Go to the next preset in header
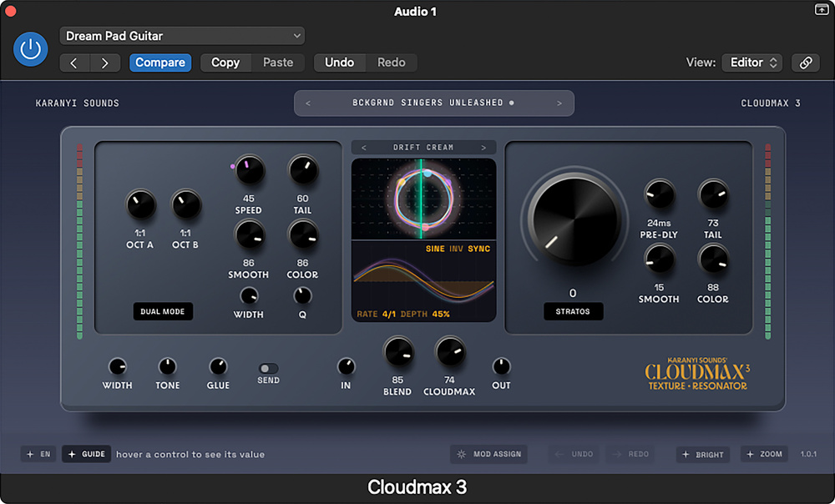Viewport: 835px width, 504px height. 105,63
